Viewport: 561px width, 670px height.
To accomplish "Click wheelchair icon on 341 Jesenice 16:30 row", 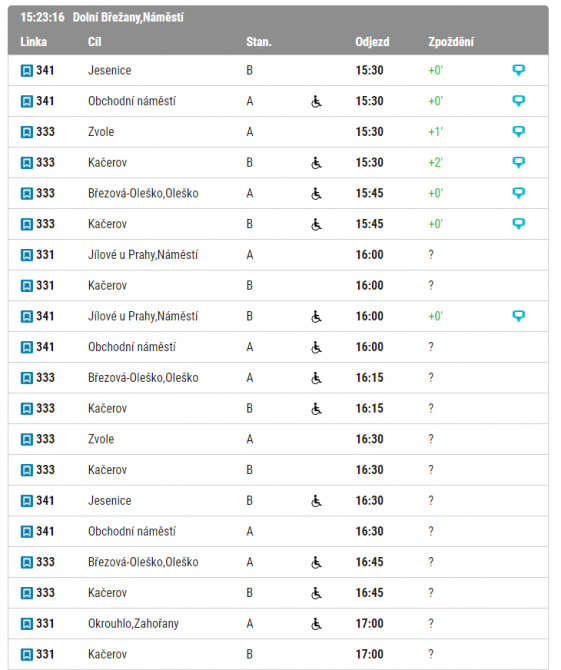I will (316, 501).
